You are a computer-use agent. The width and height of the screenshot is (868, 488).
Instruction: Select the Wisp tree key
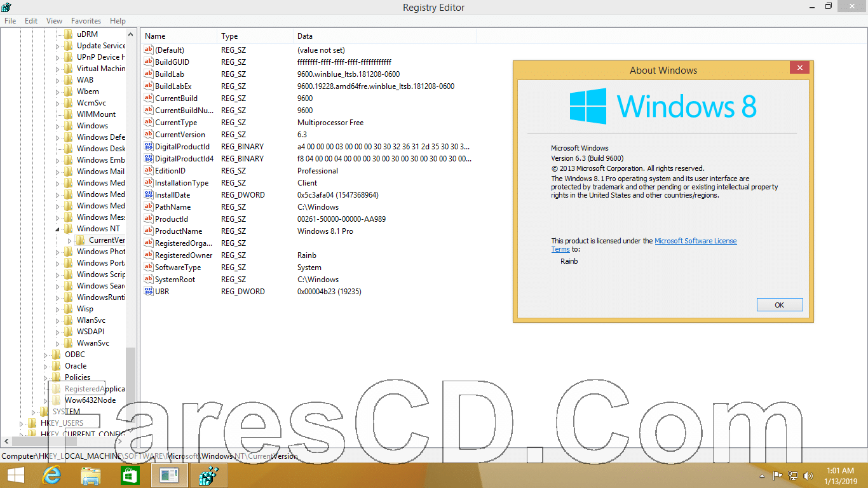coord(85,309)
